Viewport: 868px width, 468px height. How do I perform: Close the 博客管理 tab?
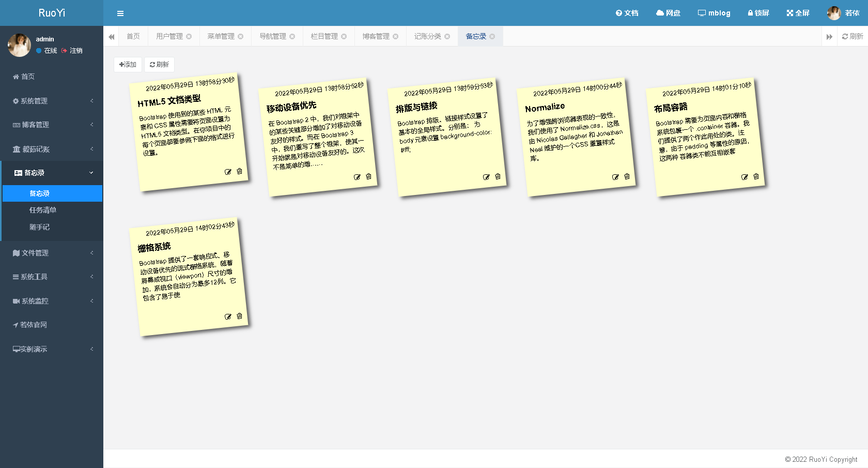[396, 36]
